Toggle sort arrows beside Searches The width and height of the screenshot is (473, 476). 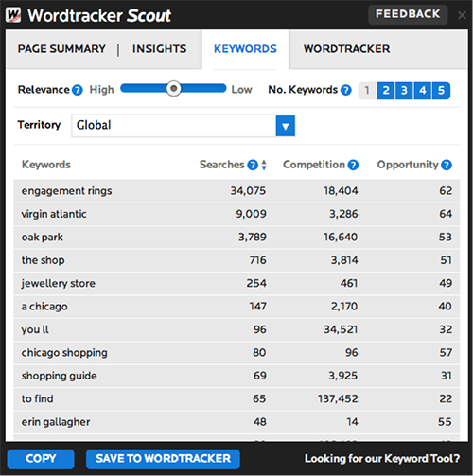click(264, 165)
